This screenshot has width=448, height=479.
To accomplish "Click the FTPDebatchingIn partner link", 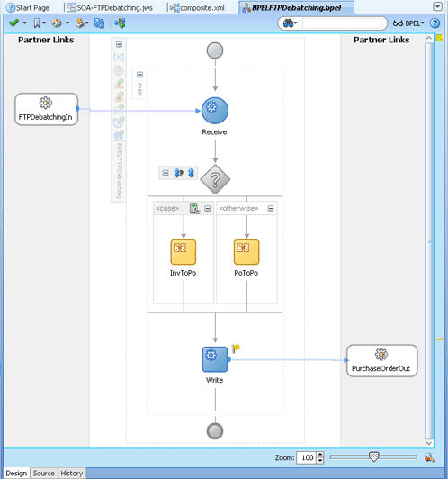I will tap(47, 109).
